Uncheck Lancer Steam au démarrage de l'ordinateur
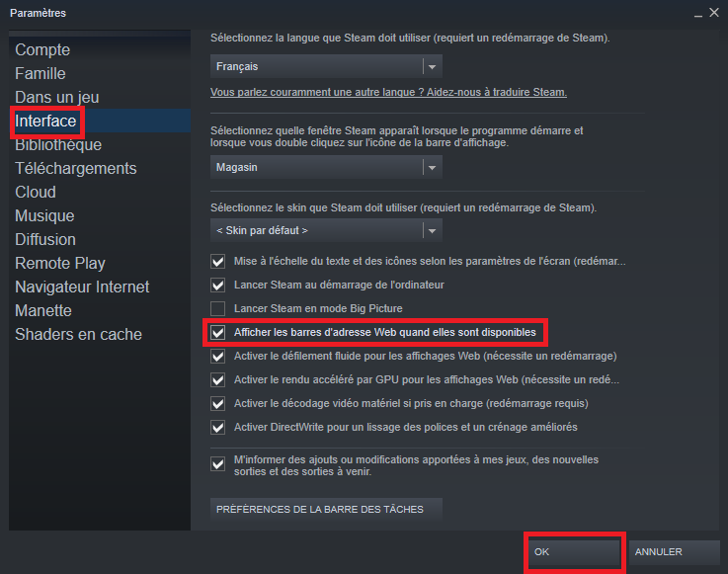Screen dimensions: 728x574 [217, 285]
